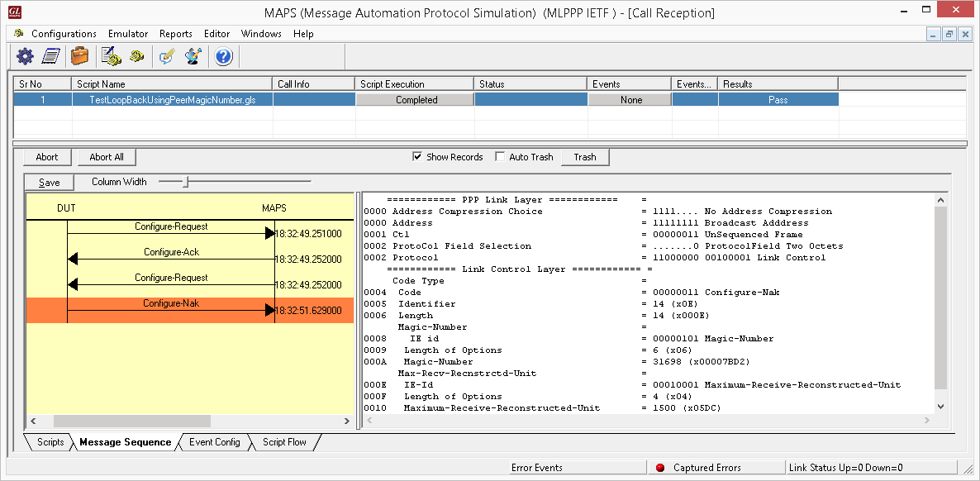
Task: Select the Configure-Ack message arrow
Action: coord(171,259)
